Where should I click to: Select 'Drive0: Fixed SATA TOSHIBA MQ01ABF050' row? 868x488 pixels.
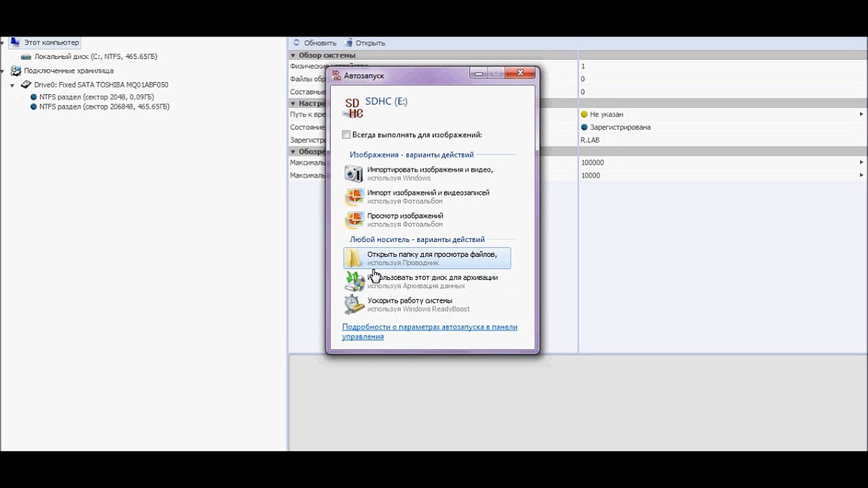[x=101, y=85]
